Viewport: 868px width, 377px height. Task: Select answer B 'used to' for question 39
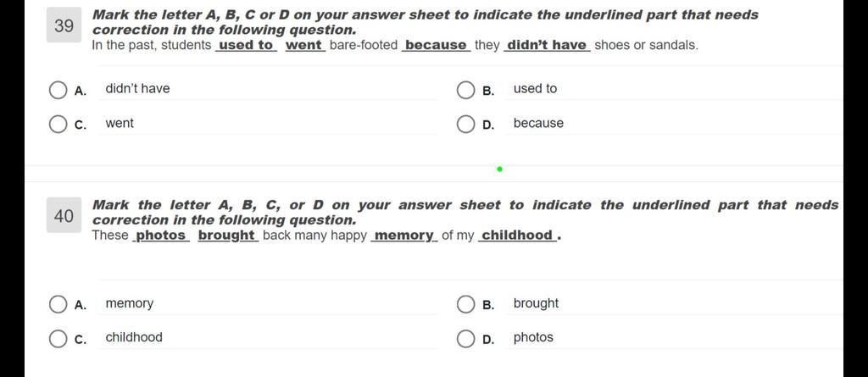click(x=465, y=91)
